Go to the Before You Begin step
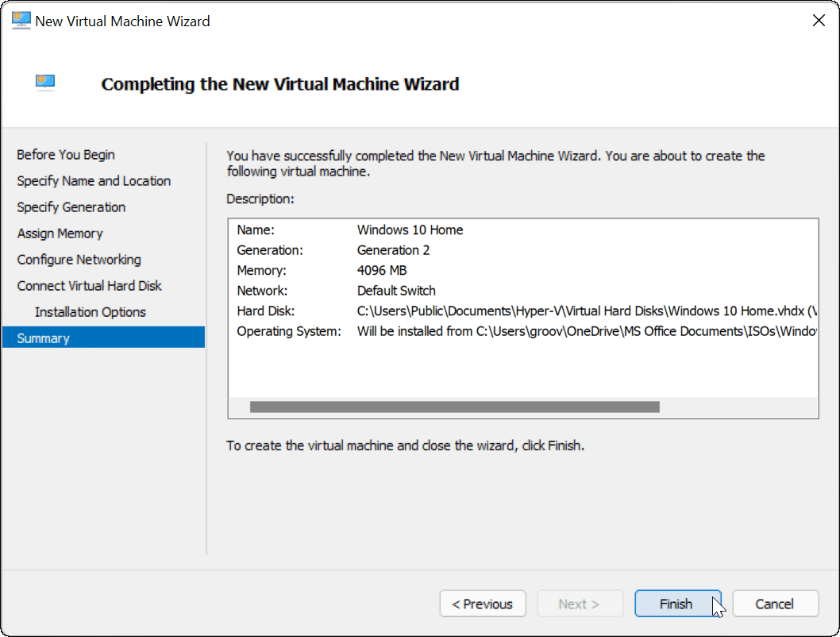Screen dimensions: 840x637 [x=66, y=155]
